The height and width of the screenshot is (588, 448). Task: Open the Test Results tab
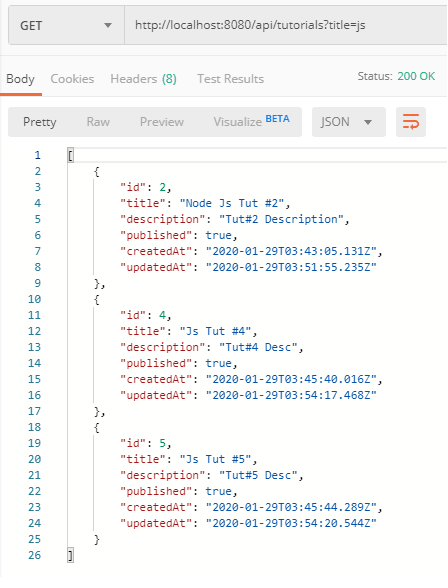click(231, 79)
